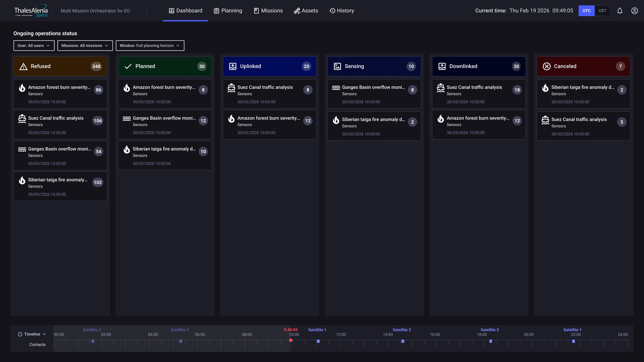Click the Uplinked upload icon
Screen dimensions: 644x362
[233, 67]
